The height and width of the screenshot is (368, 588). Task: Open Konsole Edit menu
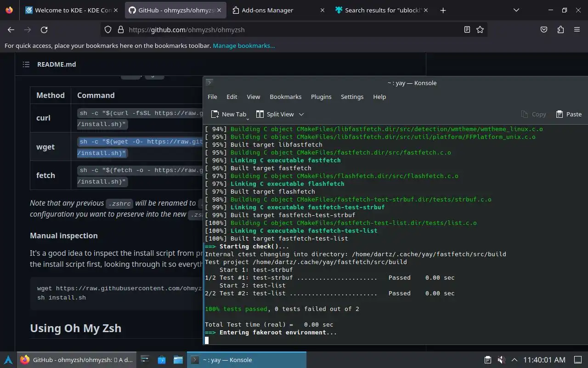click(232, 97)
